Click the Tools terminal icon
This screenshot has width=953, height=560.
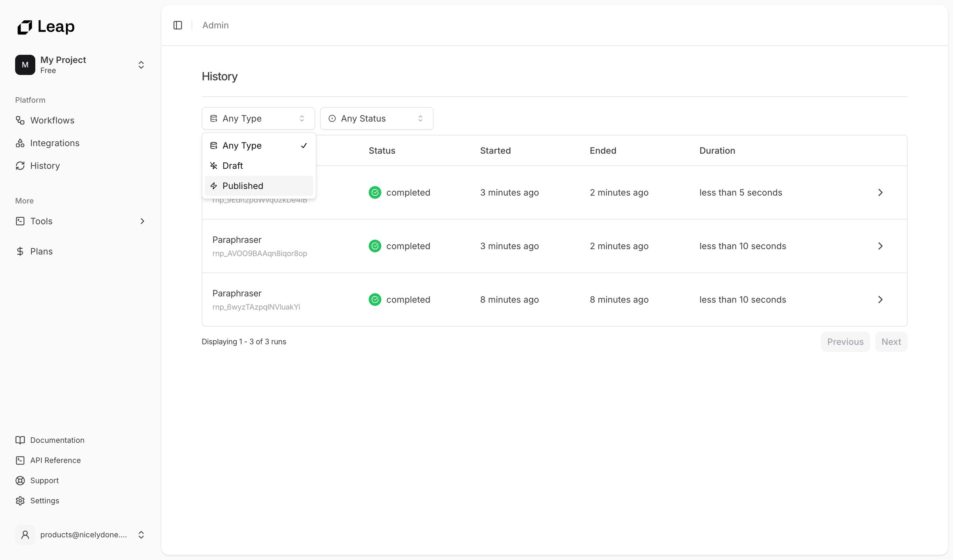pyautogui.click(x=20, y=221)
